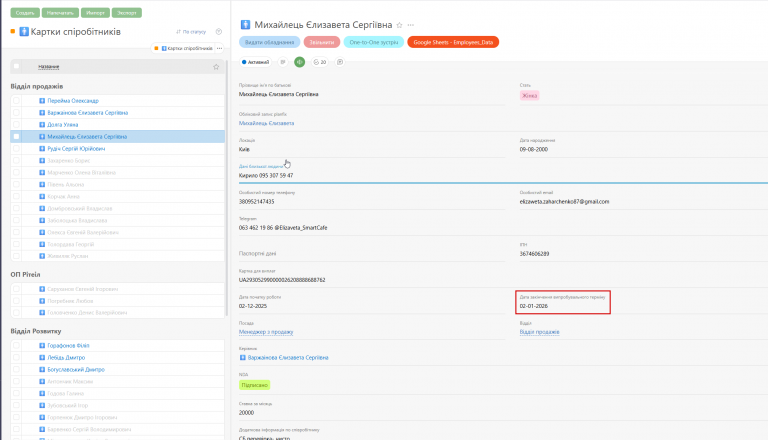This screenshot has height=440, width=768.
Task: Sort by the Название column header
Action: (48, 67)
